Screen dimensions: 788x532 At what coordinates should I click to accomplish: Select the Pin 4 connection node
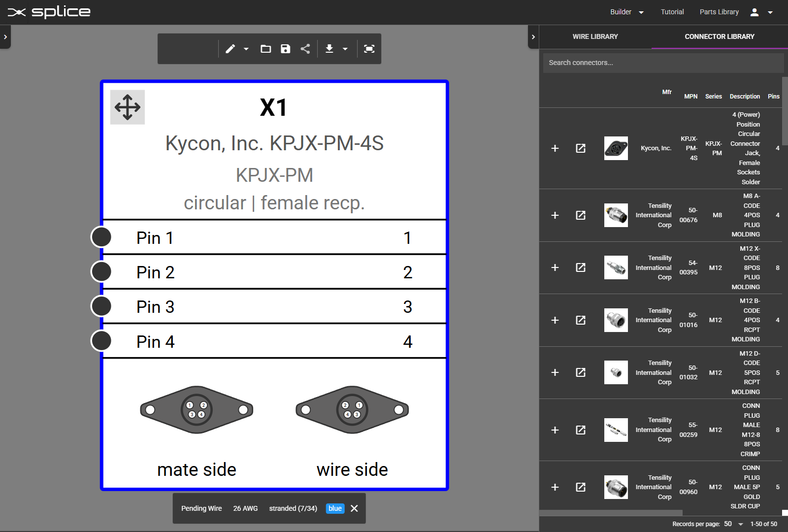point(101,341)
